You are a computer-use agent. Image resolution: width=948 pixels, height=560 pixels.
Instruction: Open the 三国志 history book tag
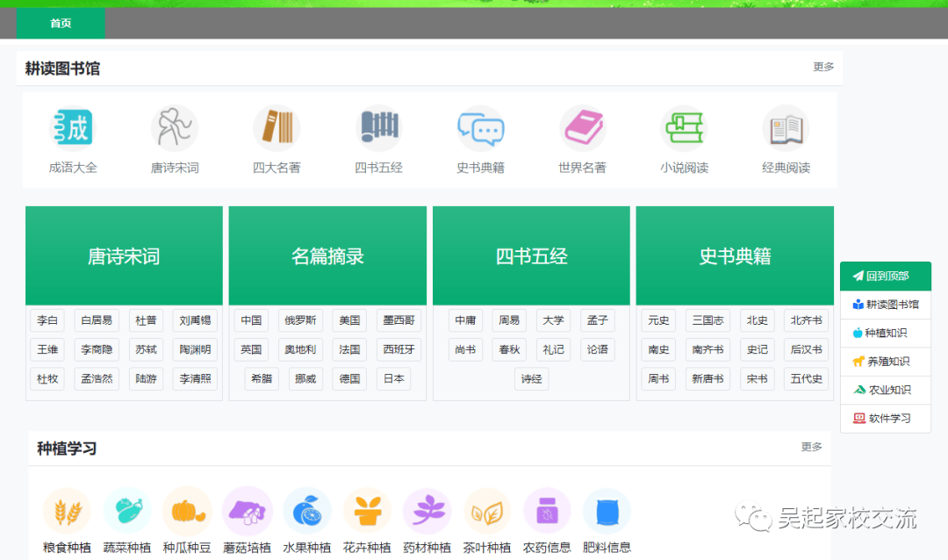(x=707, y=320)
